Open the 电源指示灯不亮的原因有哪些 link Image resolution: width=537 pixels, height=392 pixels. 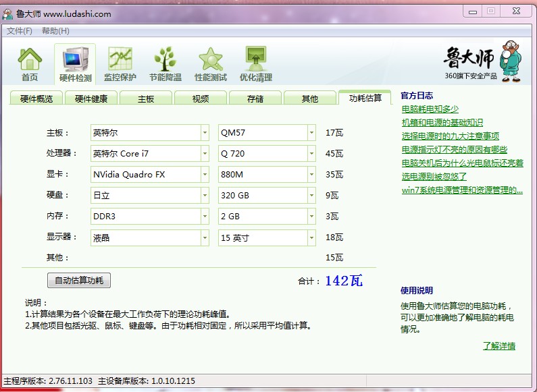click(x=455, y=150)
